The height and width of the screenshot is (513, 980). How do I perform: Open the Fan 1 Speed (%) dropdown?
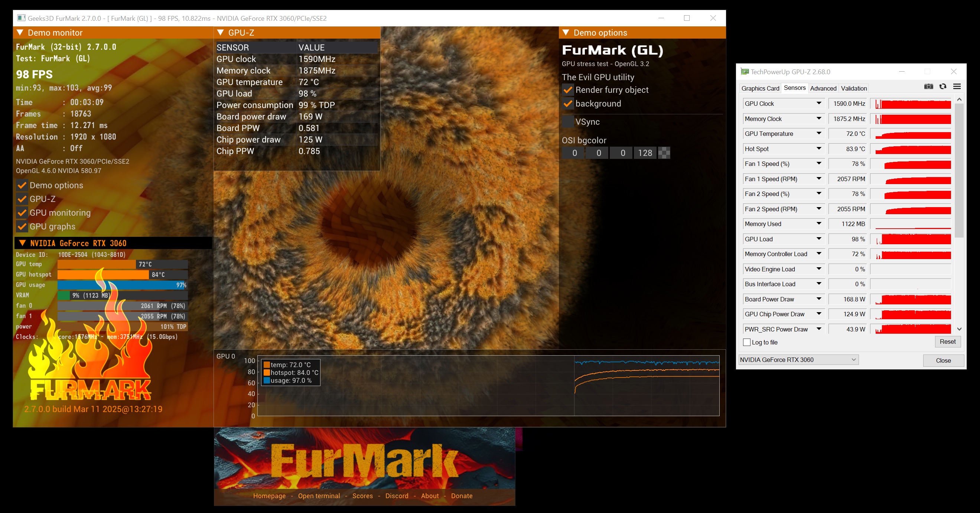coord(819,164)
